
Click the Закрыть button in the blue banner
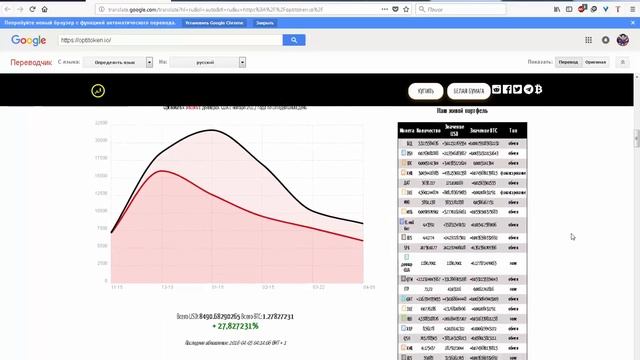[x=264, y=23]
